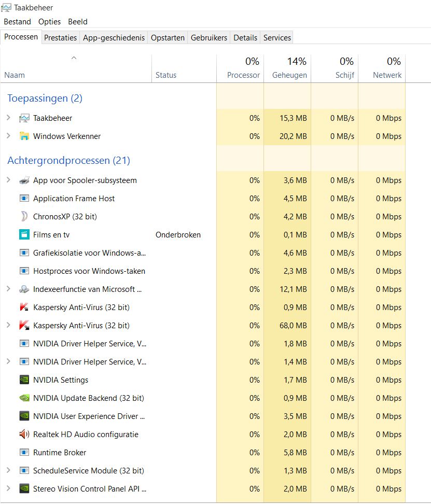Click the NVIDIA Update Backend icon

(x=24, y=398)
